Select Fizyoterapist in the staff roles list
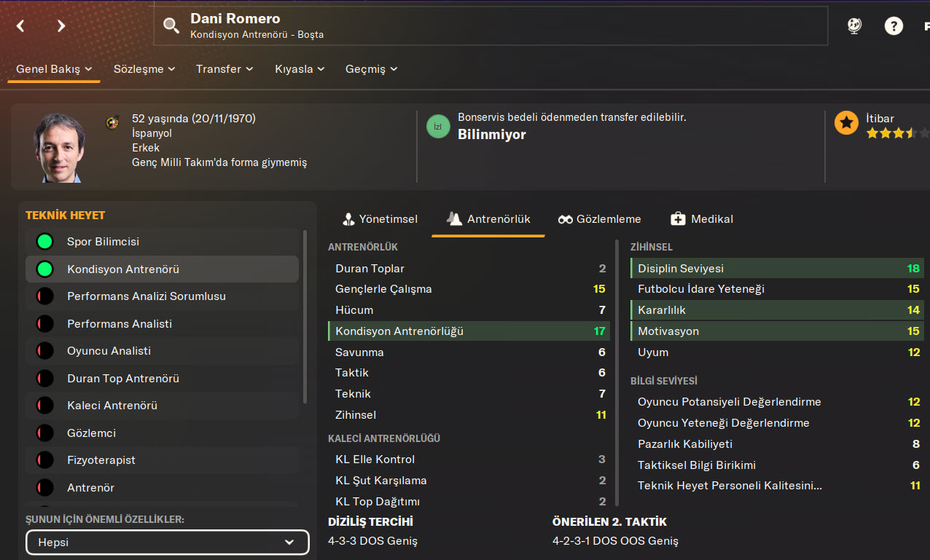The width and height of the screenshot is (930, 560). tap(101, 460)
